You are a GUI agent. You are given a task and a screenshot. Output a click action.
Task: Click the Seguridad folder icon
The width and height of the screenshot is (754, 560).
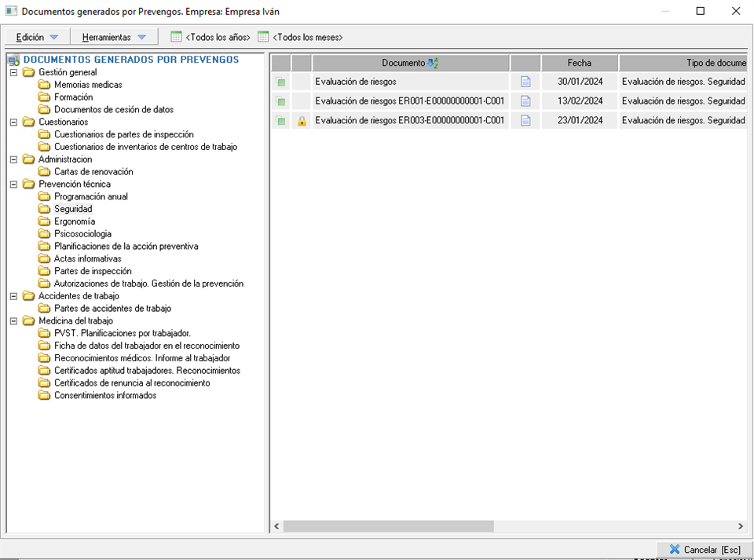point(44,209)
